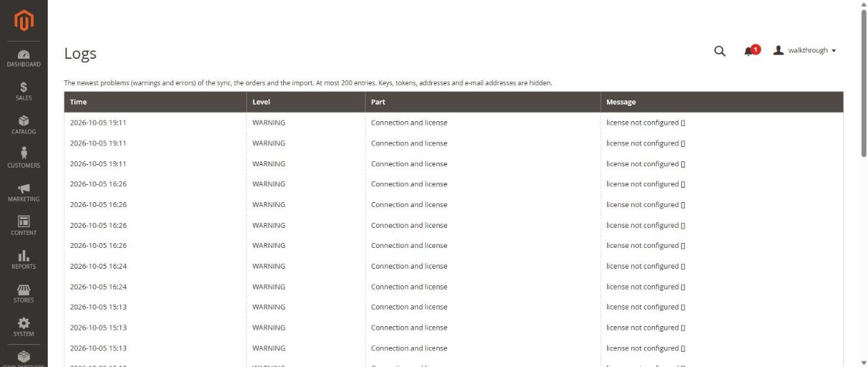This screenshot has width=868, height=367.
Task: Open the Dashboard sidebar menu
Action: (x=24, y=58)
